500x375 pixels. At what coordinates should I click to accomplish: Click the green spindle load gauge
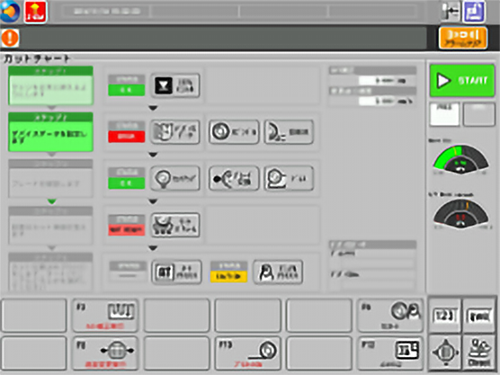click(461, 159)
